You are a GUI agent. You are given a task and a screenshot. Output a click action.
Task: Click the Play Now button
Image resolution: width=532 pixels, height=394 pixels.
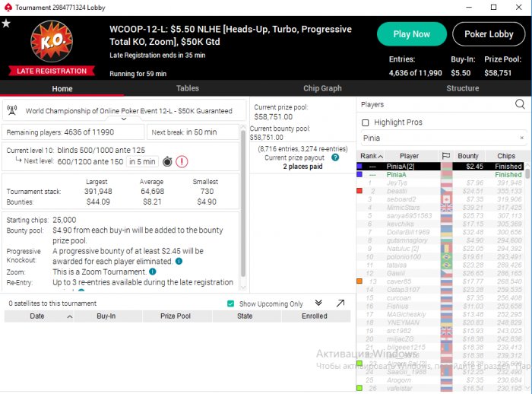click(412, 34)
